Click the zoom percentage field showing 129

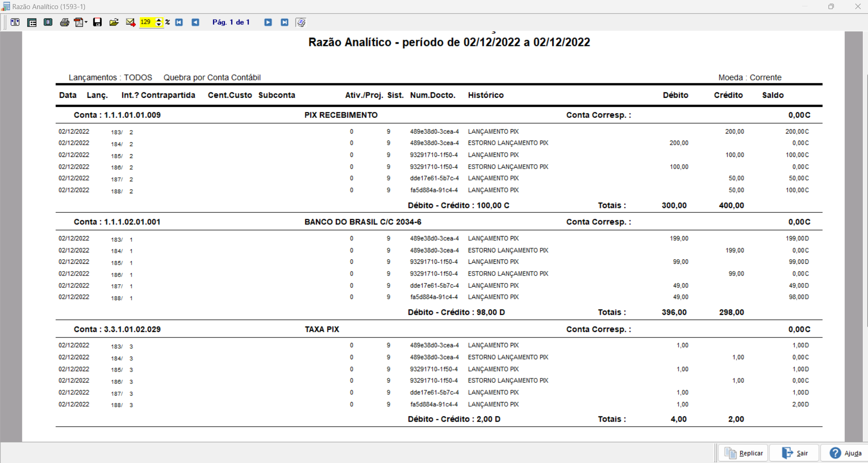click(147, 22)
